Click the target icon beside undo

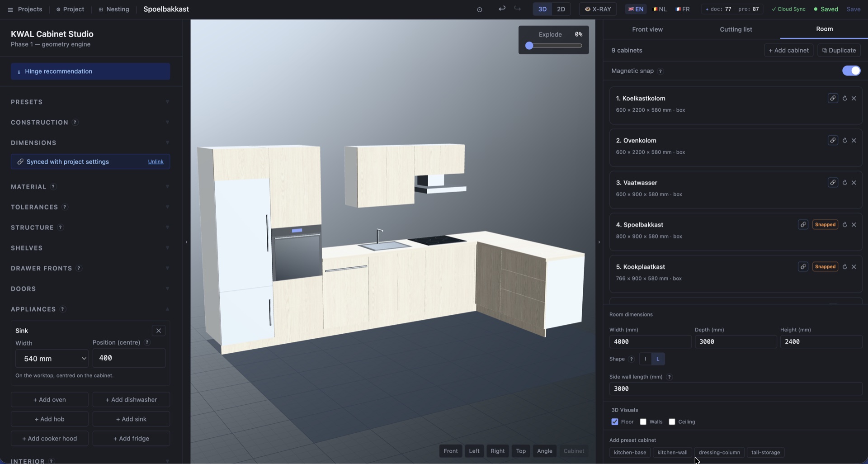pos(479,9)
